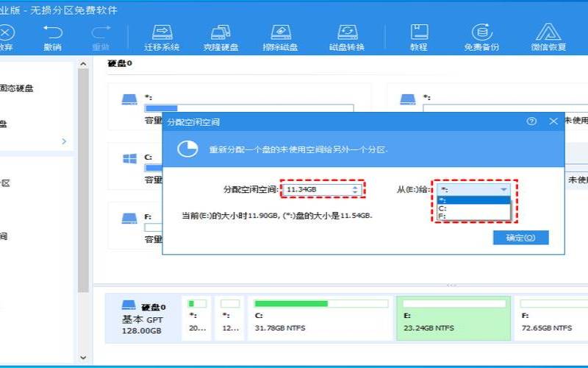Select the F: 72.65GB NTFS partition block
Image resolution: width=588 pixels, height=368 pixels.
pos(551,318)
